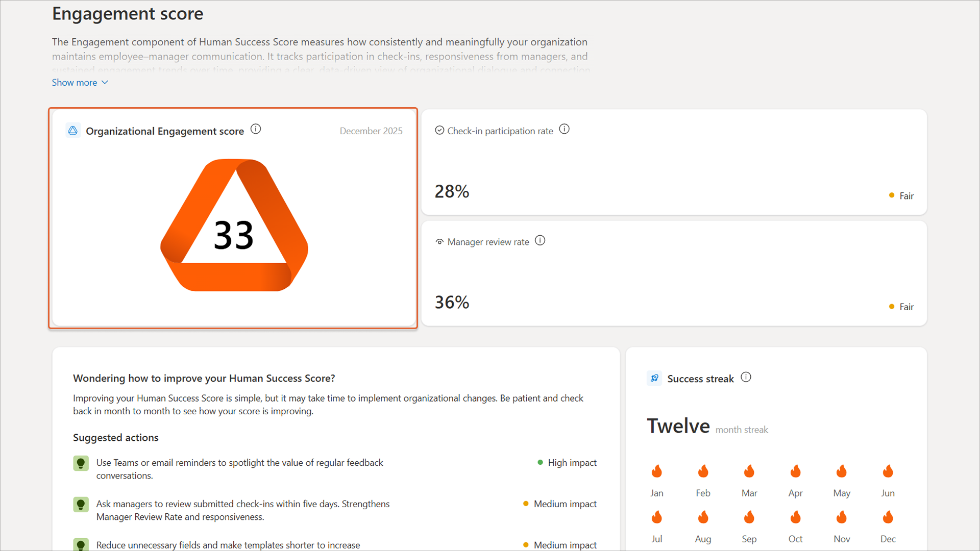
Task: Click the June flame streak icon
Action: 888,471
